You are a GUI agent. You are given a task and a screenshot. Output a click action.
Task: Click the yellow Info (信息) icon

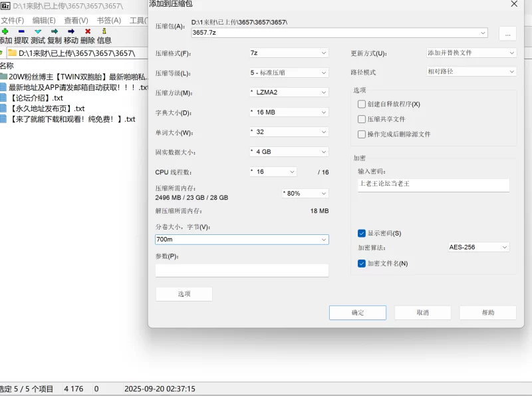coord(104,31)
